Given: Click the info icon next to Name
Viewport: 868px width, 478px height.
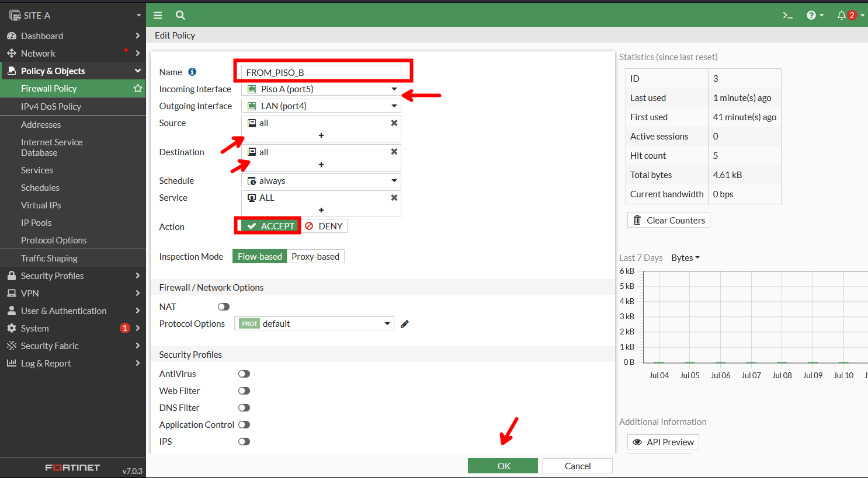Looking at the screenshot, I should 192,72.
